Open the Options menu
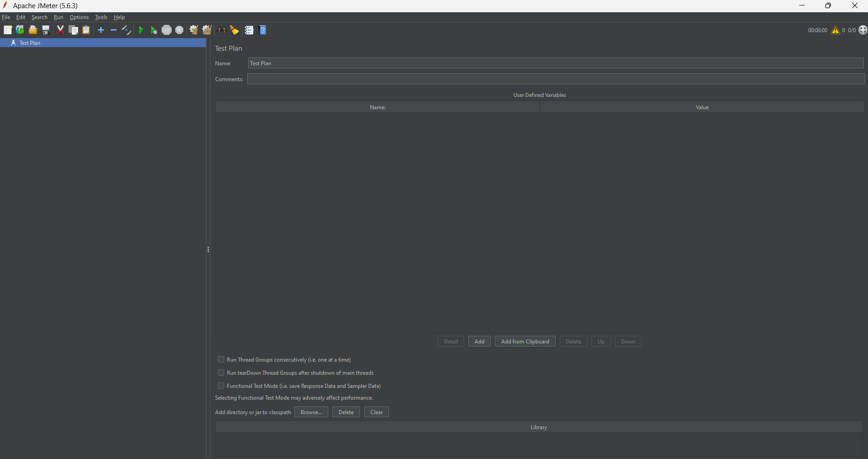 click(x=79, y=17)
